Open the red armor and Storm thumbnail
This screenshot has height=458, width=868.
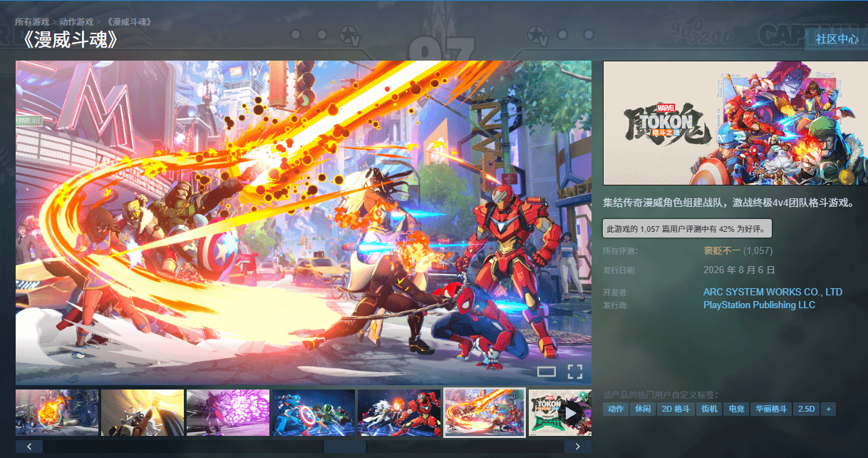[x=399, y=412]
